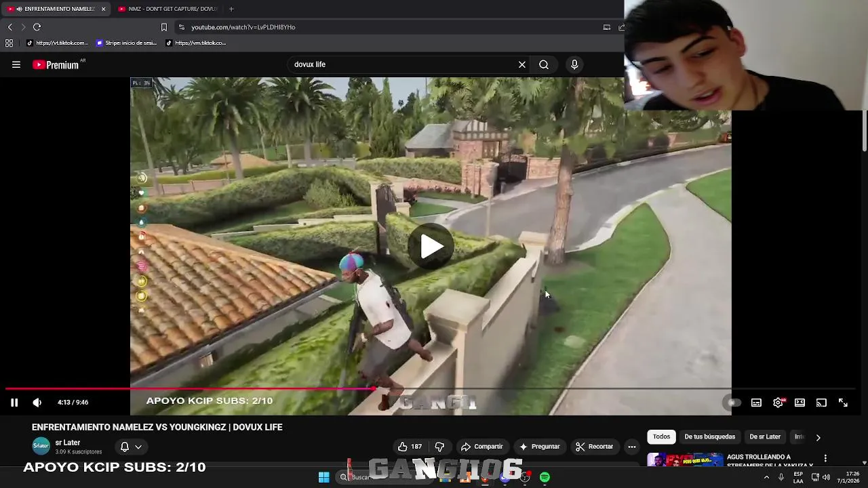Show more filter chips with right chevron
This screenshot has height=488, width=868.
(x=818, y=437)
